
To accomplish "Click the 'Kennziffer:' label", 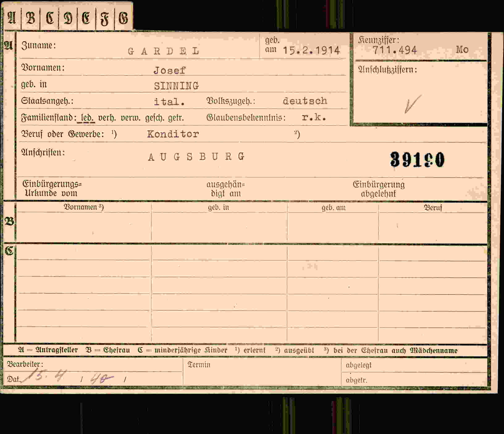I will [x=379, y=40].
